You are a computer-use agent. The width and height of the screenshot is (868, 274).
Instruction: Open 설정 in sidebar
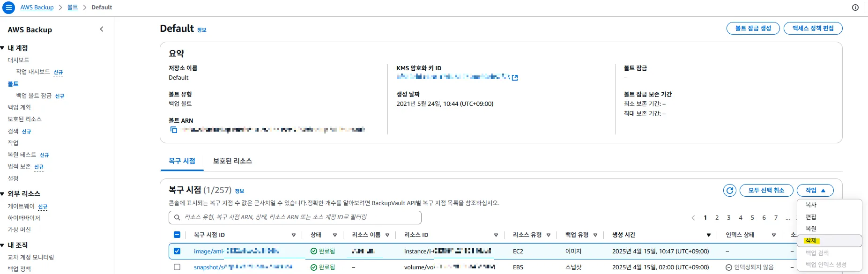pyautogui.click(x=13, y=178)
